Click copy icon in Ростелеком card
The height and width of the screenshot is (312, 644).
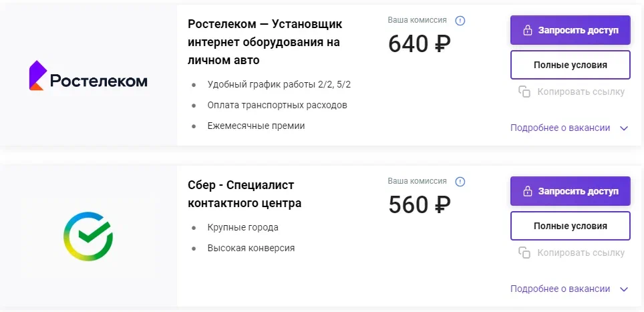click(x=524, y=92)
